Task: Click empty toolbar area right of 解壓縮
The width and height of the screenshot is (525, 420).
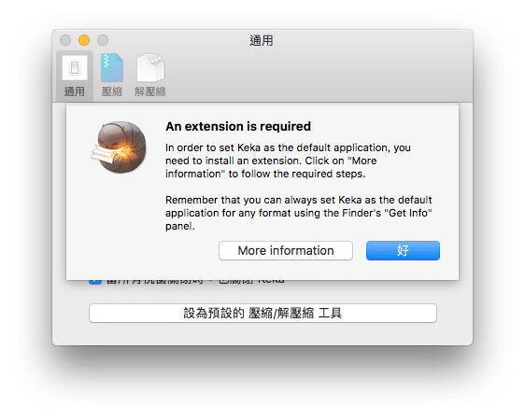Action: (318, 76)
